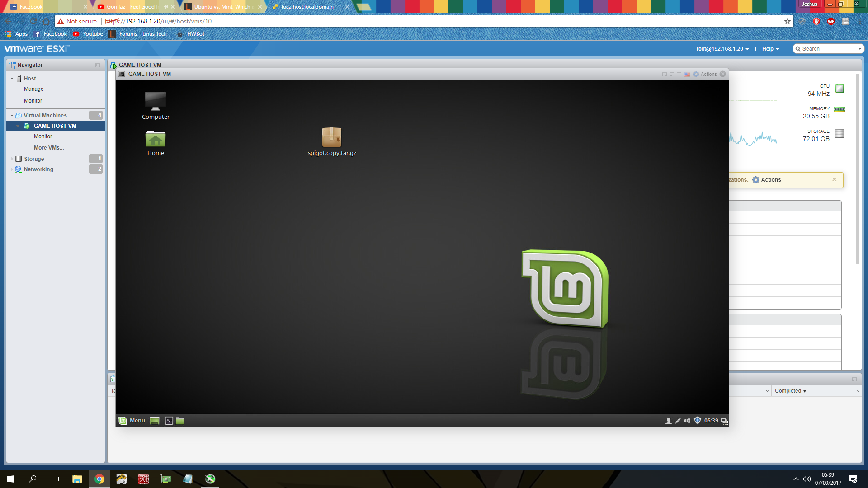Switch to the Ubuntu vs. Mint tab
Screen dimensions: 868x488
(223, 7)
